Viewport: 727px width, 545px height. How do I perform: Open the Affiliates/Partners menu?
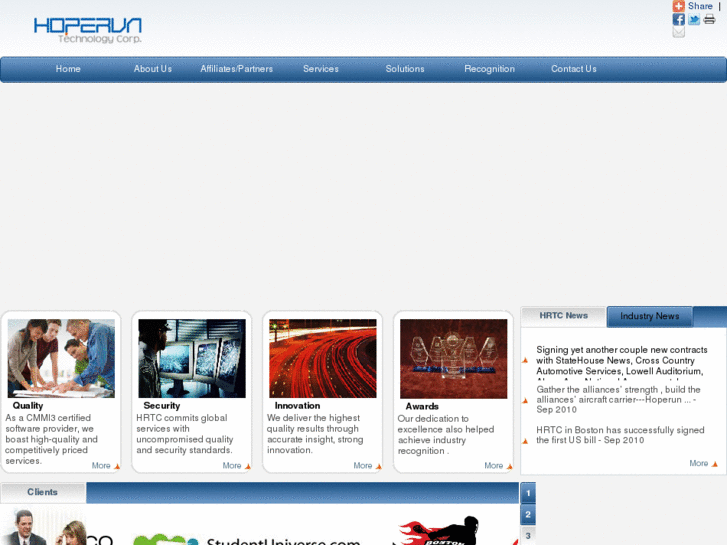pos(236,69)
